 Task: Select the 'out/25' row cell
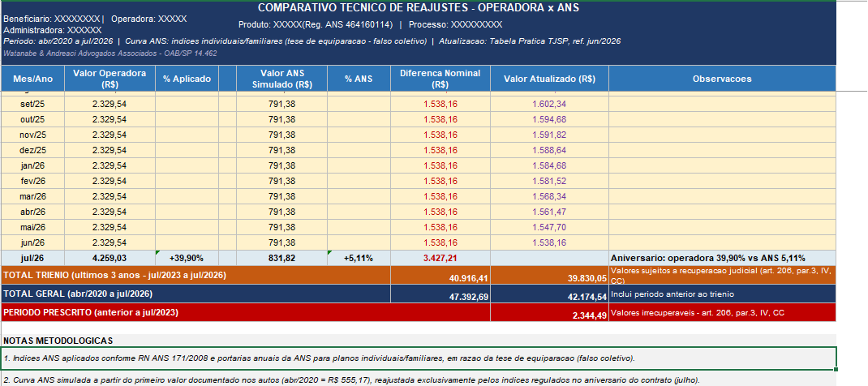(x=32, y=119)
